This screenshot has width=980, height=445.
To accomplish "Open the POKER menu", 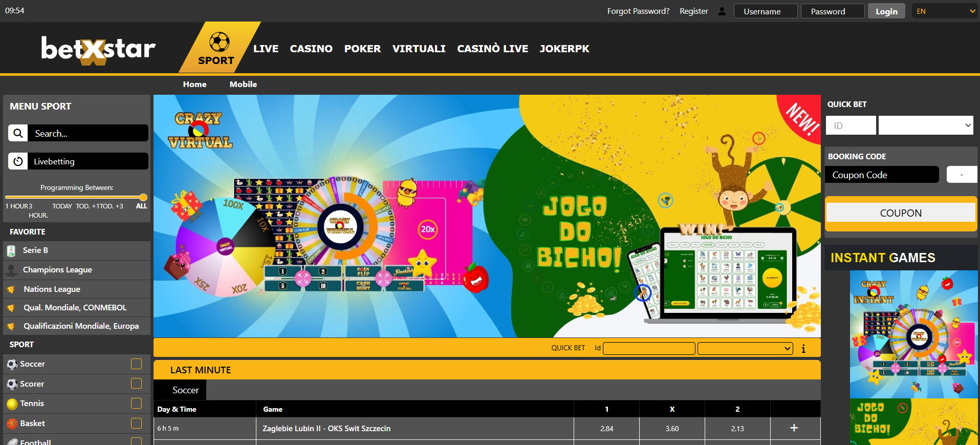I will tap(362, 49).
